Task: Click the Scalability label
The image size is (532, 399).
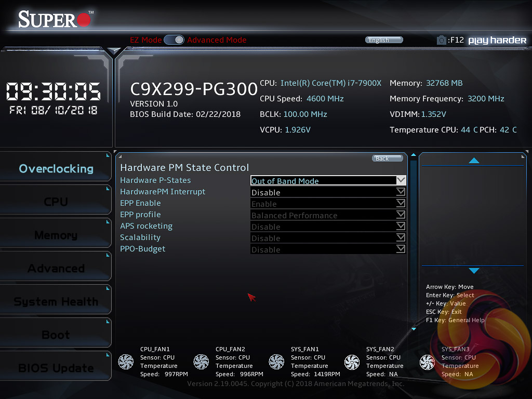Action: (x=140, y=237)
